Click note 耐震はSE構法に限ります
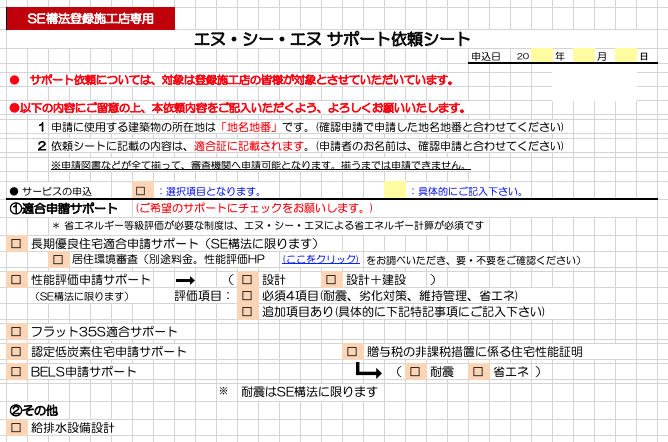This screenshot has width=668, height=442. coord(309,392)
